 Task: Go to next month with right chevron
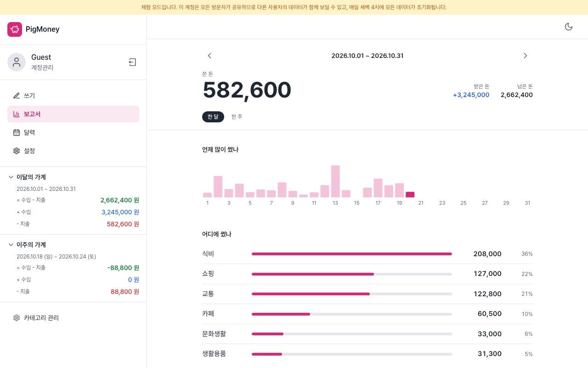click(526, 56)
